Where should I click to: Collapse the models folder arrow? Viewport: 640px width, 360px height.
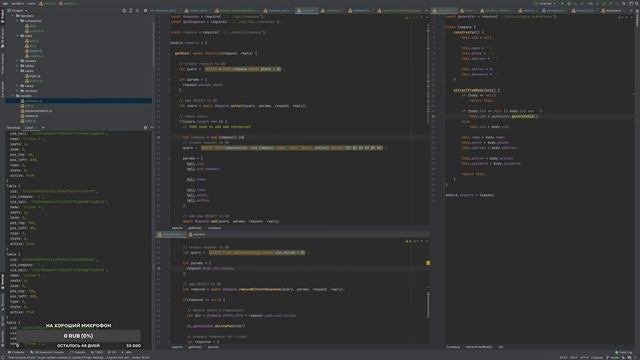13,96
